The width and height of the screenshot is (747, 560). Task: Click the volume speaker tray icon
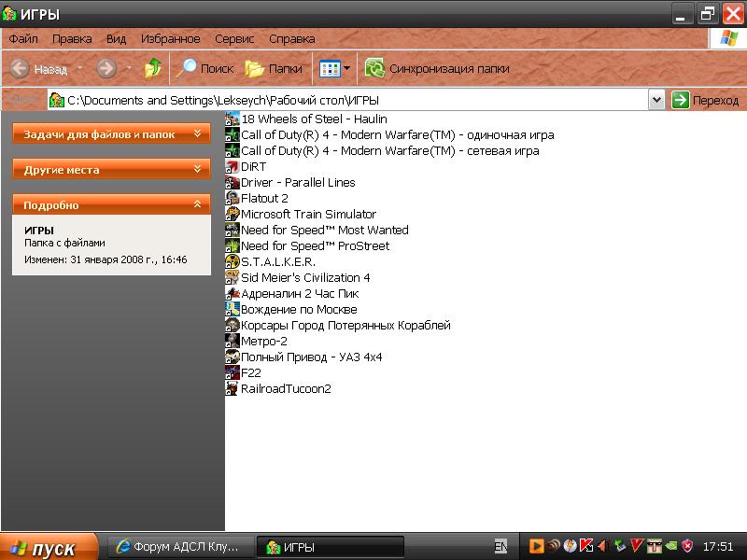(602, 546)
